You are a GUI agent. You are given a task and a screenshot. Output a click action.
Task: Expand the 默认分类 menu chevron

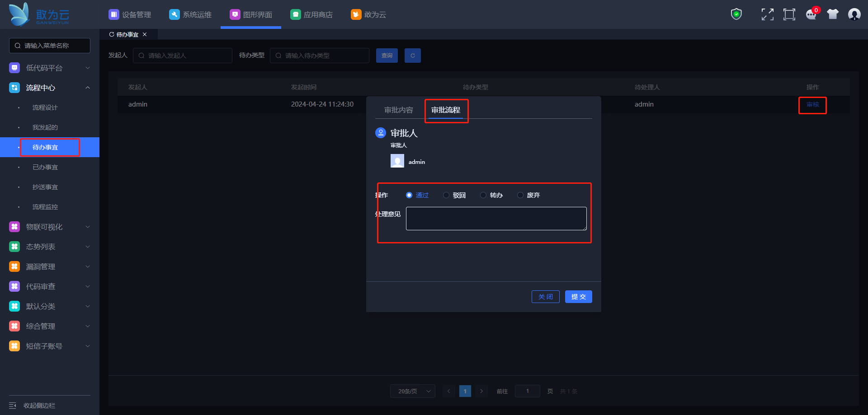point(88,306)
